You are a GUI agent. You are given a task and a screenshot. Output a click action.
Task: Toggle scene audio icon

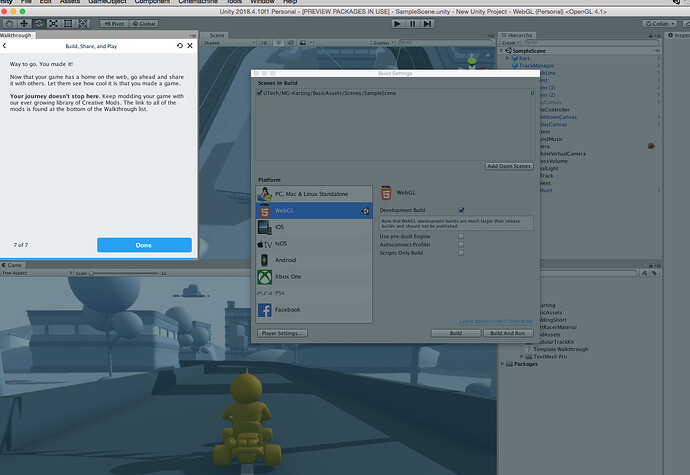pyautogui.click(x=290, y=43)
